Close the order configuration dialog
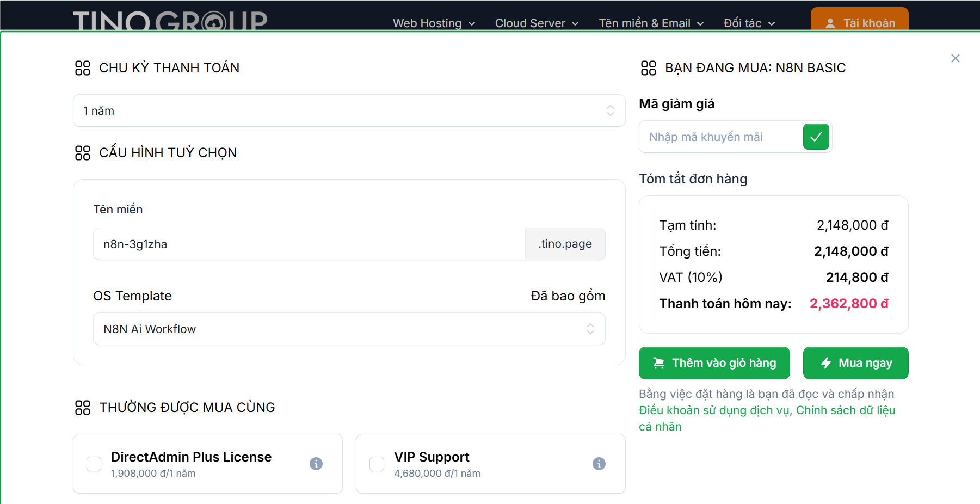980x504 pixels. pyautogui.click(x=955, y=58)
